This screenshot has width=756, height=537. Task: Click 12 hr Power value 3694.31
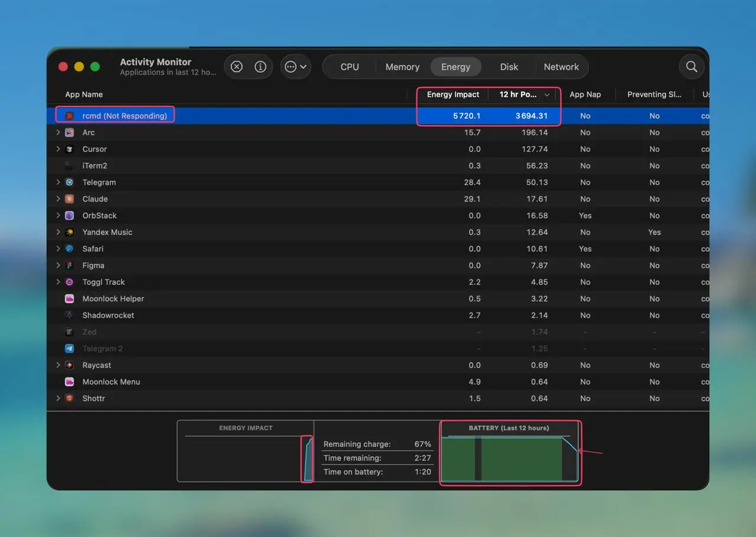532,116
